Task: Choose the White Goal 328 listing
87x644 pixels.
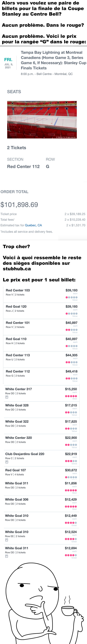Action: point(41,410)
